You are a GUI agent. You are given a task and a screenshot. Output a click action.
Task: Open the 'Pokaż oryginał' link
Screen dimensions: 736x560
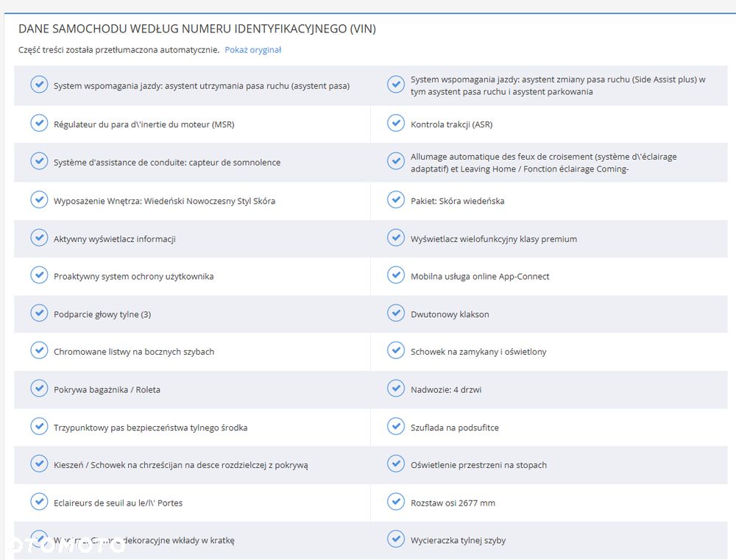pos(252,50)
